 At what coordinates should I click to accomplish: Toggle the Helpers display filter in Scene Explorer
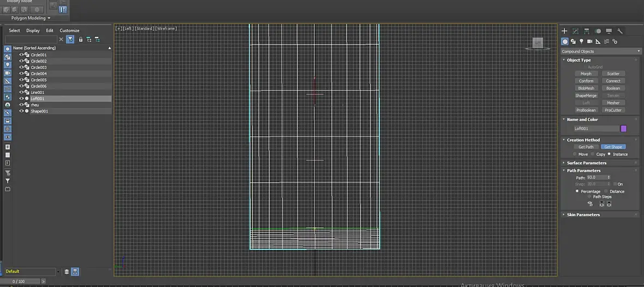coord(8,81)
